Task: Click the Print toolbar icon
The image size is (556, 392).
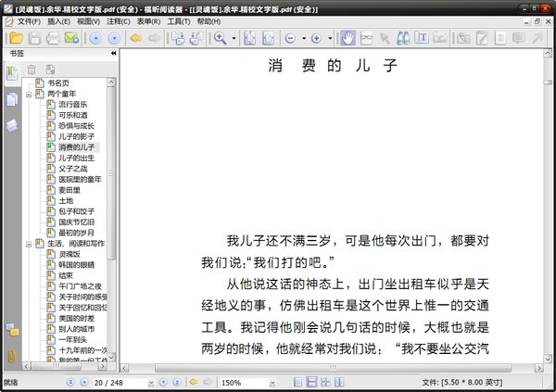Action: (x=53, y=38)
